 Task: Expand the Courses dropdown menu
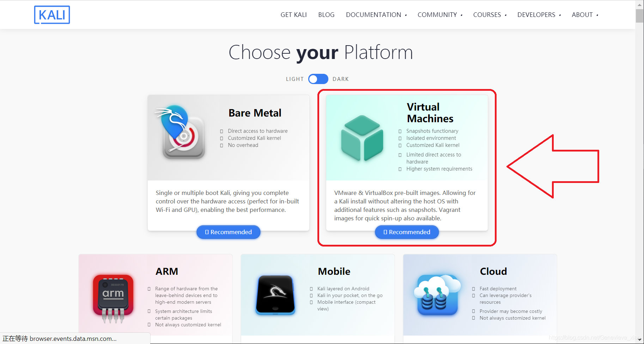(490, 15)
